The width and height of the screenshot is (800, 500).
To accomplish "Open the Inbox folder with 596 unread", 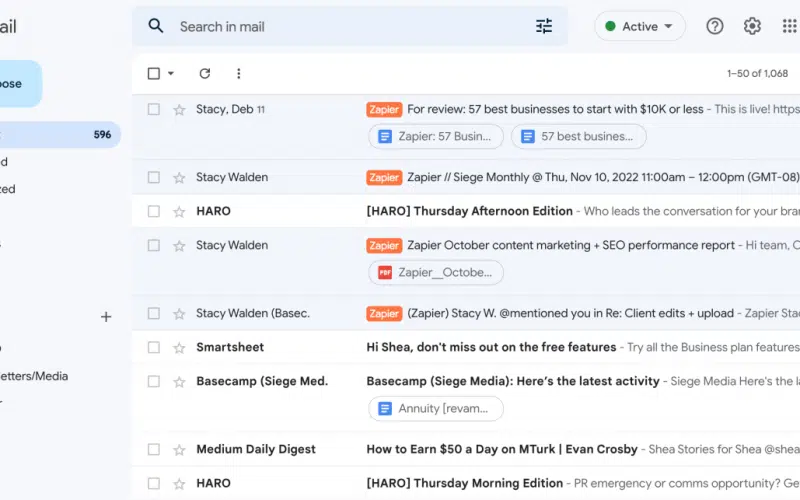I will [x=60, y=135].
